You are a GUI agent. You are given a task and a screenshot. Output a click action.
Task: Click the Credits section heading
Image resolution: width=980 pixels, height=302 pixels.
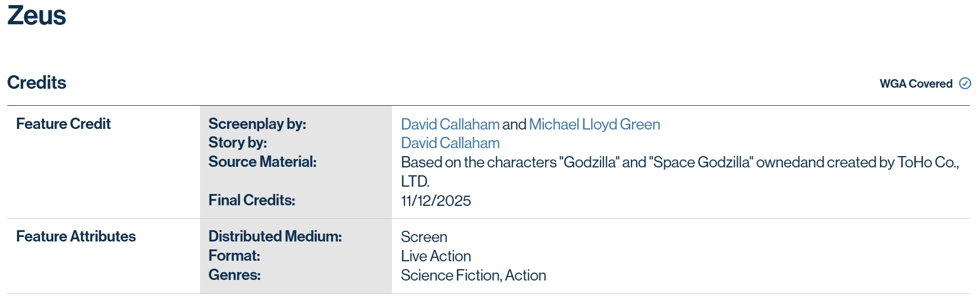(x=37, y=83)
